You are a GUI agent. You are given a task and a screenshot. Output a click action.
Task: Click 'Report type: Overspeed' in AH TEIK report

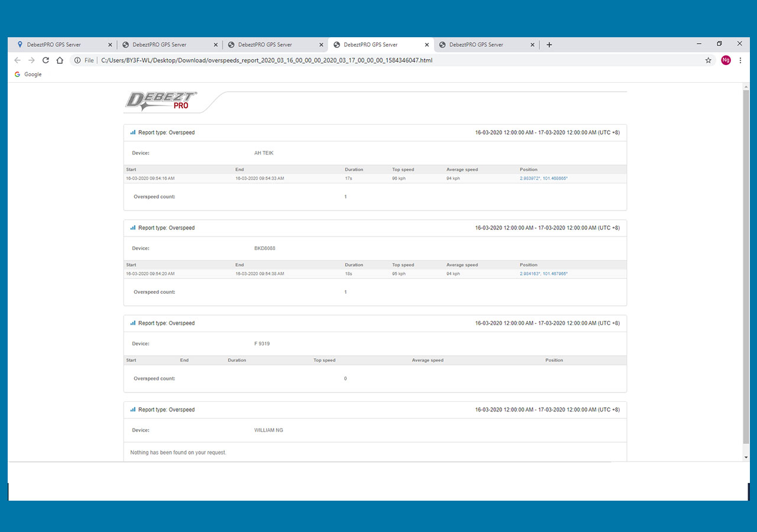click(166, 132)
